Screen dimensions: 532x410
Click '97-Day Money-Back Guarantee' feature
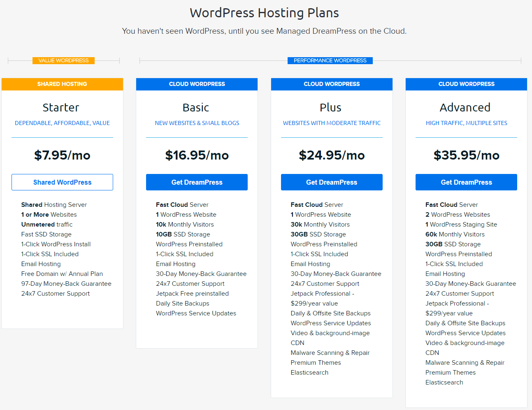pos(66,283)
